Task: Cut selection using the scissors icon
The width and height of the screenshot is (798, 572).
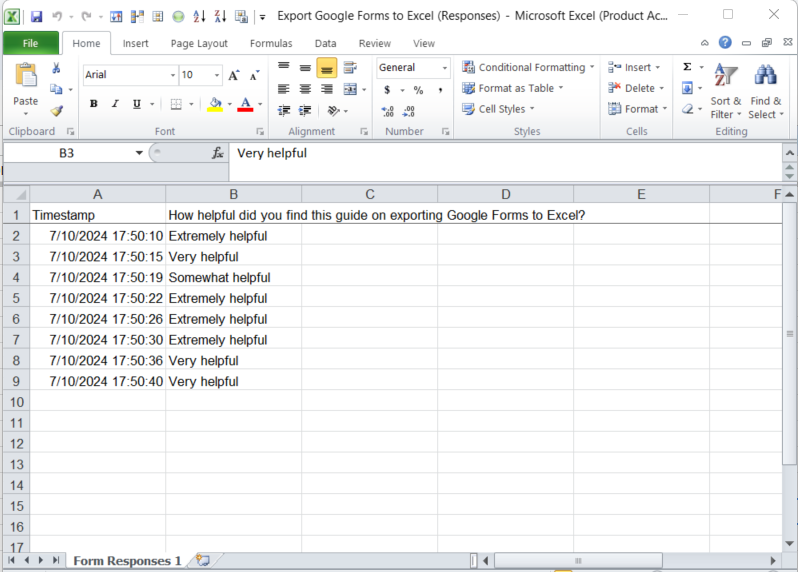Action: tap(57, 68)
